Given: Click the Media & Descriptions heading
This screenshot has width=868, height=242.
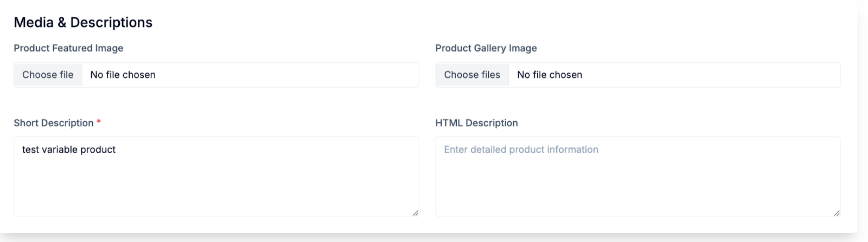Looking at the screenshot, I should pos(83,22).
